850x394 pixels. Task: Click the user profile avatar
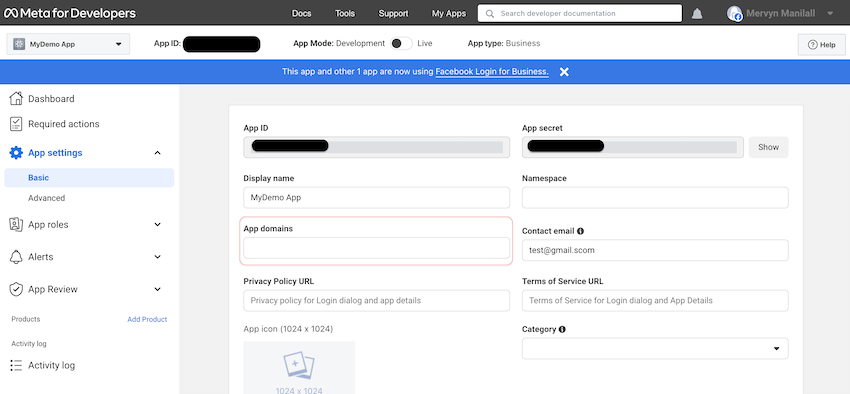pos(735,14)
